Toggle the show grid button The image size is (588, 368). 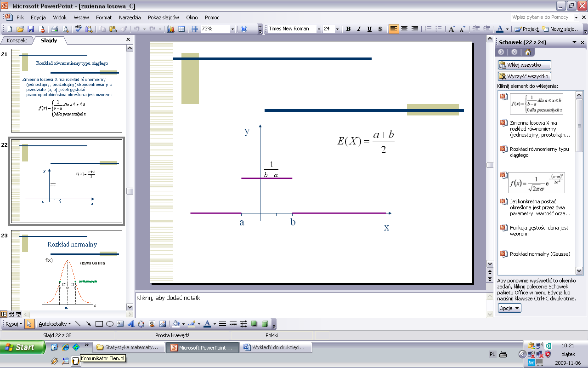(195, 29)
